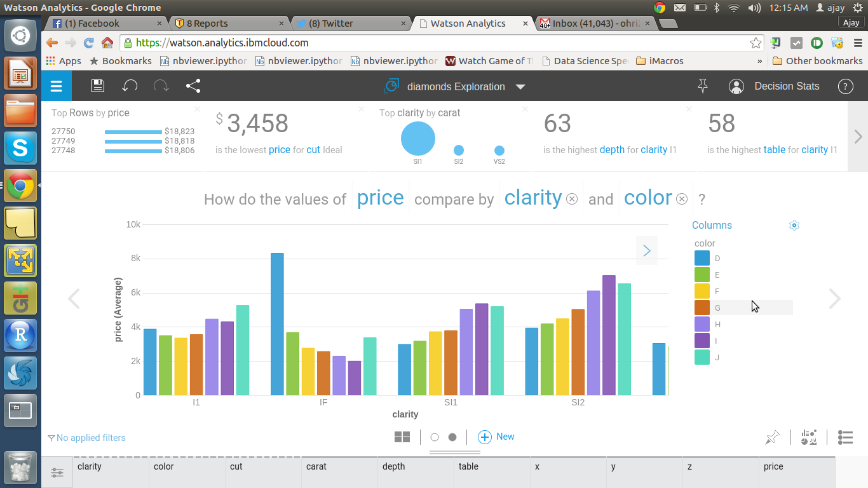Remove the clarity field from the question

pyautogui.click(x=572, y=199)
